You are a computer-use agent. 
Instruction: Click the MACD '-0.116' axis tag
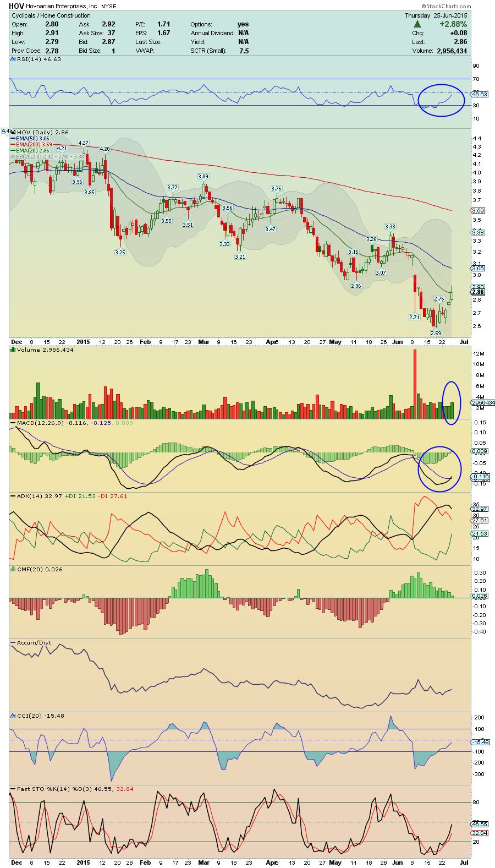[x=480, y=477]
